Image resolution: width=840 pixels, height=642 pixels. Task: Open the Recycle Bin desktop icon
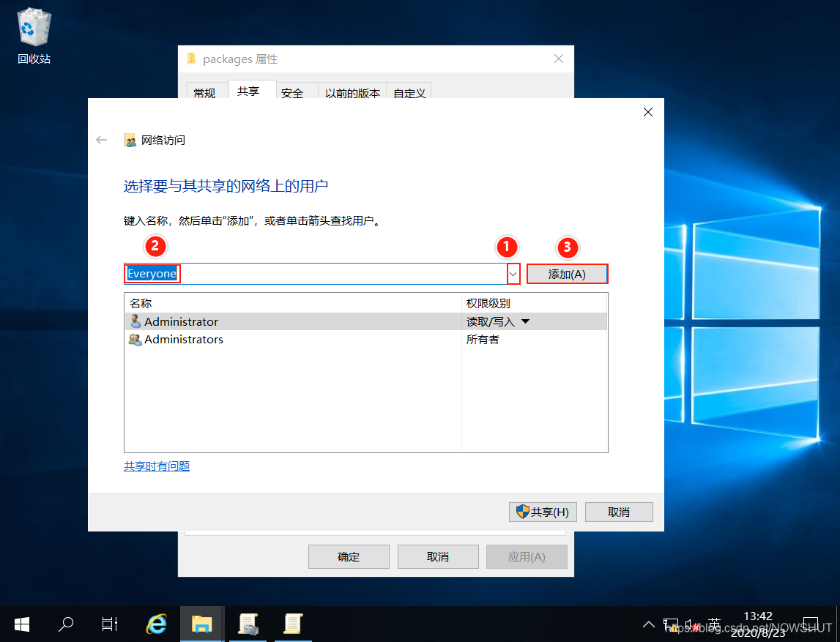(x=34, y=37)
